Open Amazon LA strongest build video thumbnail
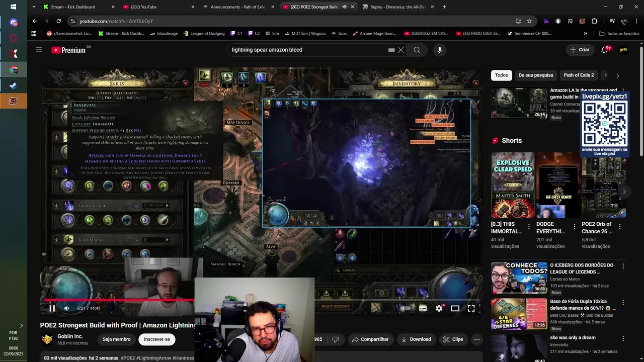Viewport: 644px width, 362px height. tap(519, 103)
